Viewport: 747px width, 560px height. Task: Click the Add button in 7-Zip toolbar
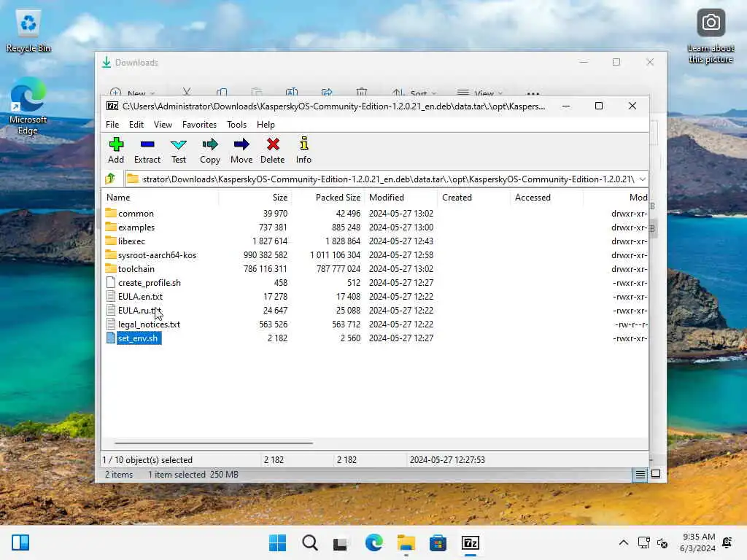click(x=116, y=150)
